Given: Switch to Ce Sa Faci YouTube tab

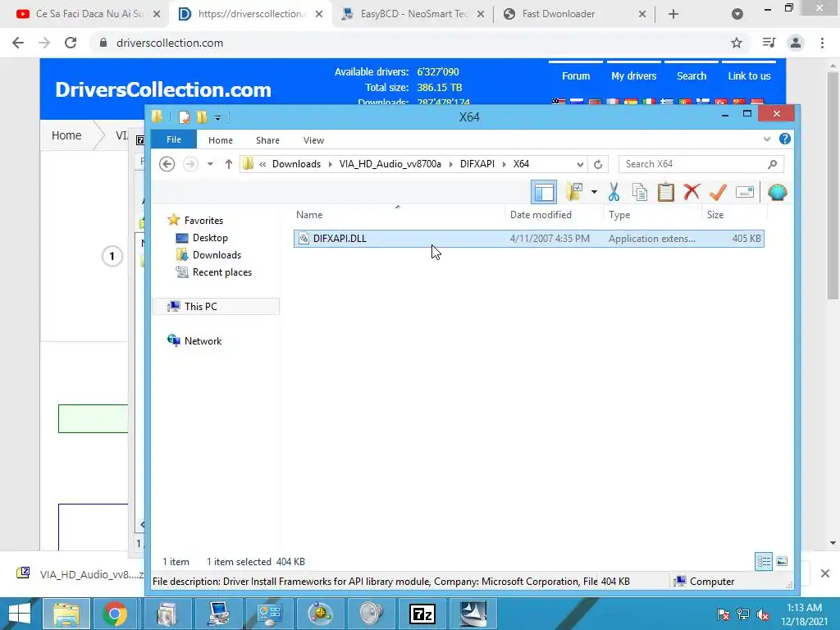Looking at the screenshot, I should coord(89,14).
